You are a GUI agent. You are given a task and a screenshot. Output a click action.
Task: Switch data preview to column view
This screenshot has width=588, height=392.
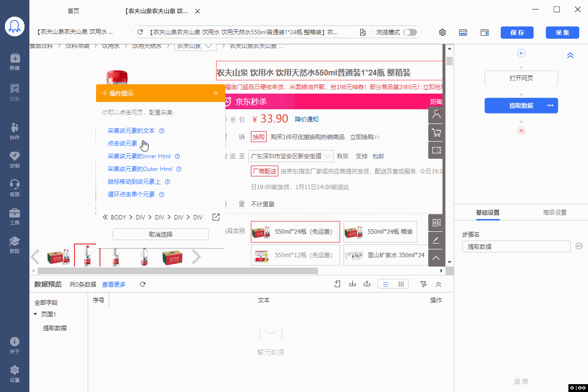click(x=400, y=284)
